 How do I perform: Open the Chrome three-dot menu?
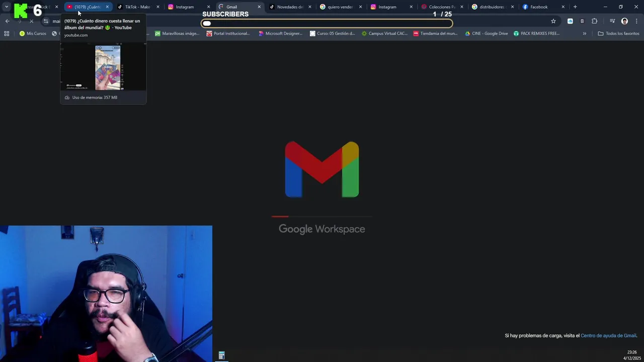(637, 21)
